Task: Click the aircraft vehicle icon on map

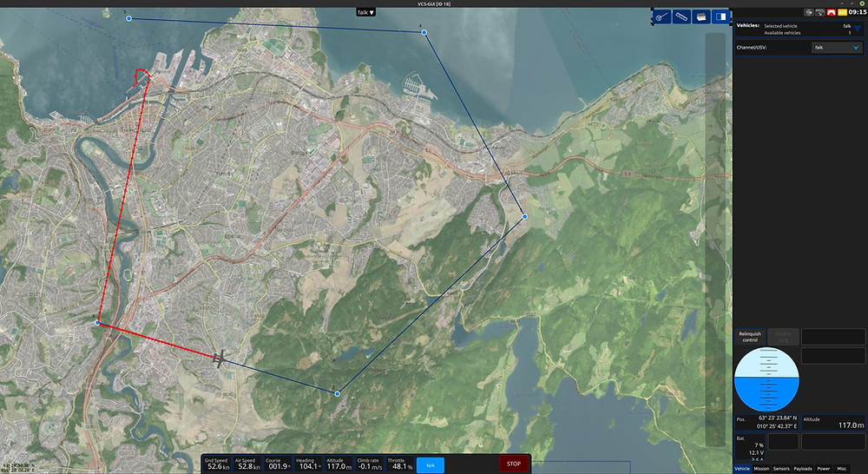Action: tap(220, 359)
